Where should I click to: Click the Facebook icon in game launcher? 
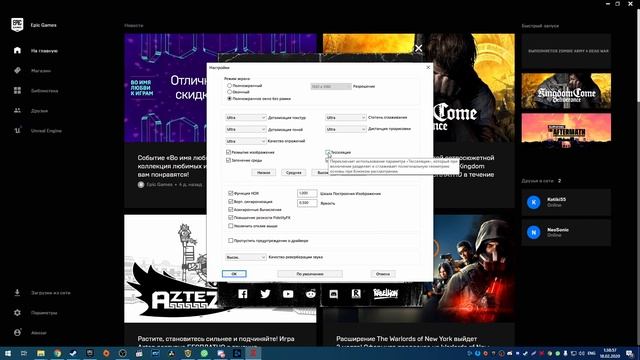point(242,294)
